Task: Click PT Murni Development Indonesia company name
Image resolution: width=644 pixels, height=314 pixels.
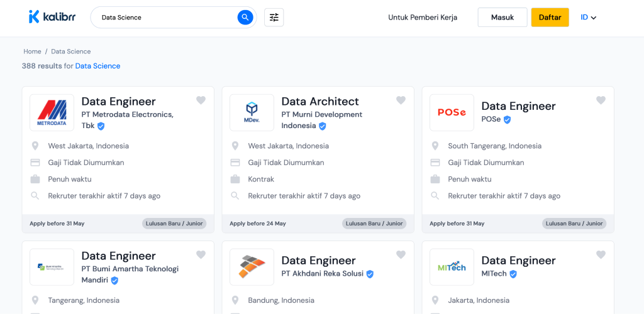Action: [x=322, y=120]
